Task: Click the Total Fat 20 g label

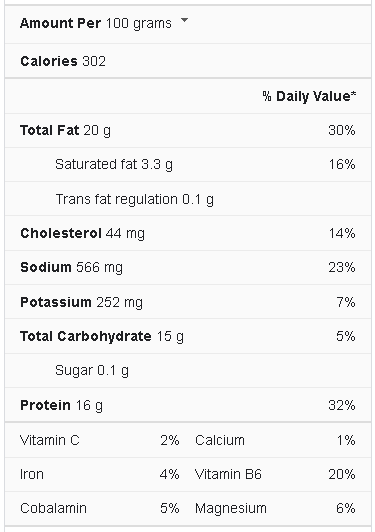Action: 65,131
